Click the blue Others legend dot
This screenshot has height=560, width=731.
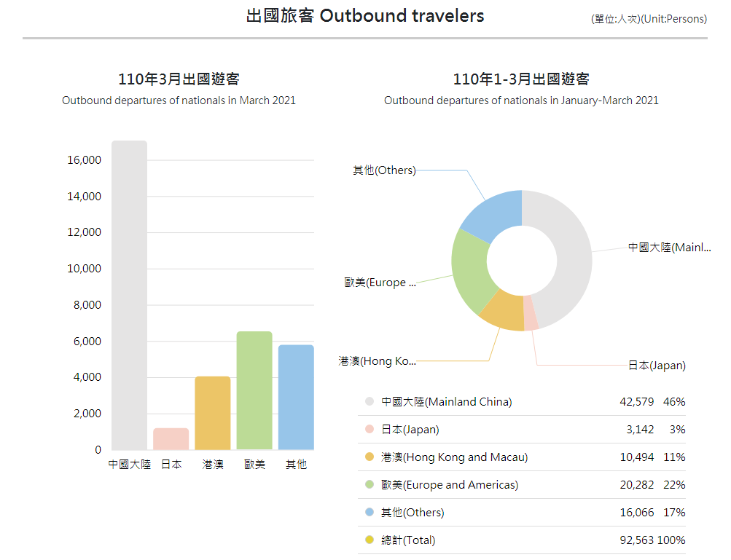click(369, 512)
